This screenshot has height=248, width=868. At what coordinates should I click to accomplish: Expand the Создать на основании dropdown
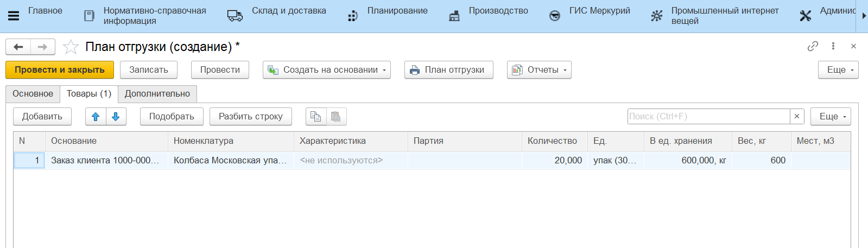327,70
